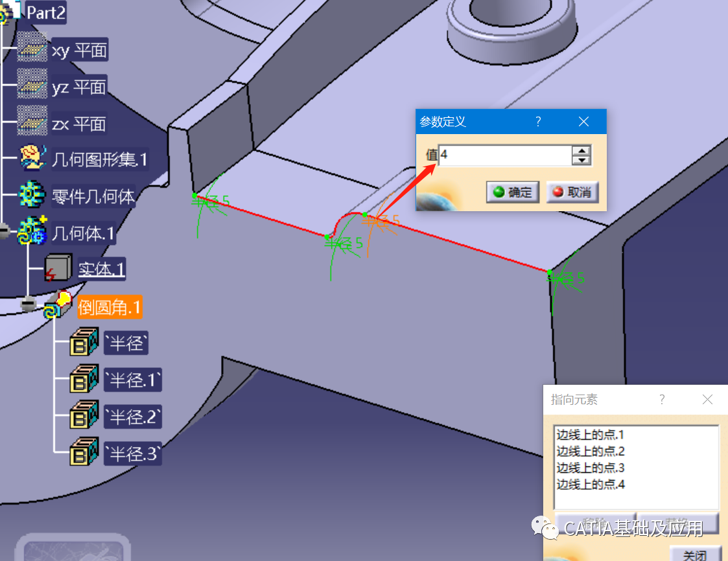Image resolution: width=728 pixels, height=561 pixels.
Task: Click the 值 value input field
Action: (x=505, y=155)
